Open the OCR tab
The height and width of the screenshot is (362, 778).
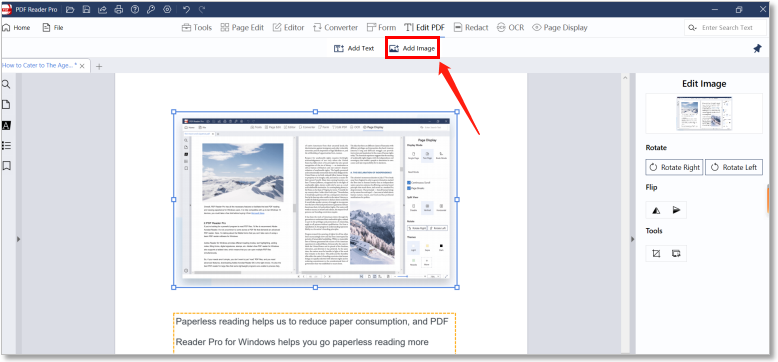[511, 28]
